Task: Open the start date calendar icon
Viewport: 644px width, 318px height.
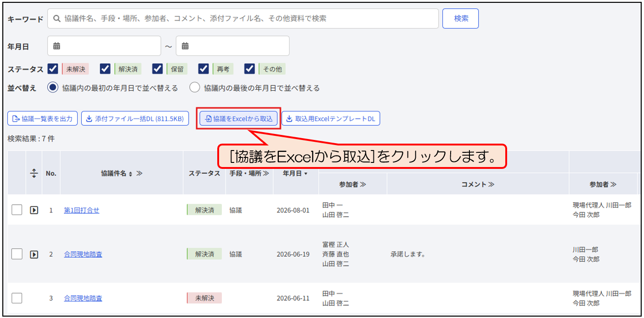Action: click(x=57, y=46)
